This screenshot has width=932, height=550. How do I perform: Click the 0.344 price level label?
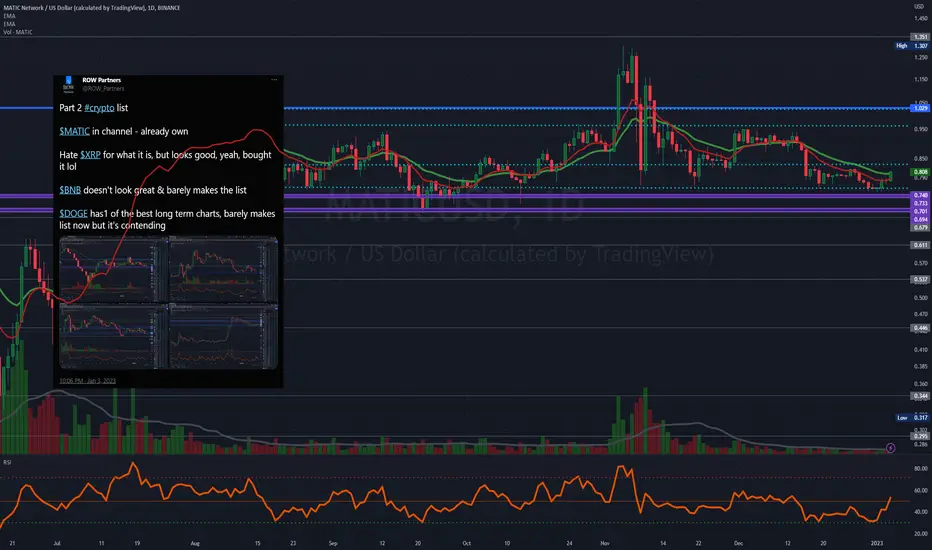[920, 396]
